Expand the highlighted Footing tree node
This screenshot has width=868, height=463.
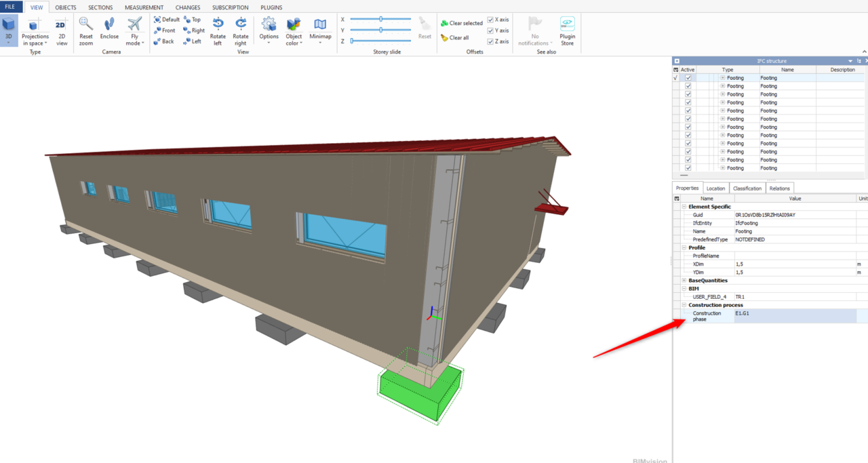click(722, 78)
